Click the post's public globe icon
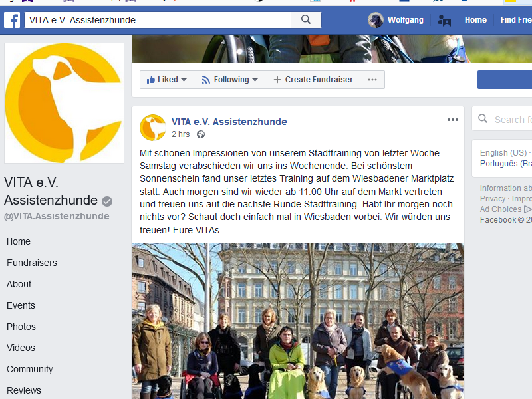 tap(201, 135)
